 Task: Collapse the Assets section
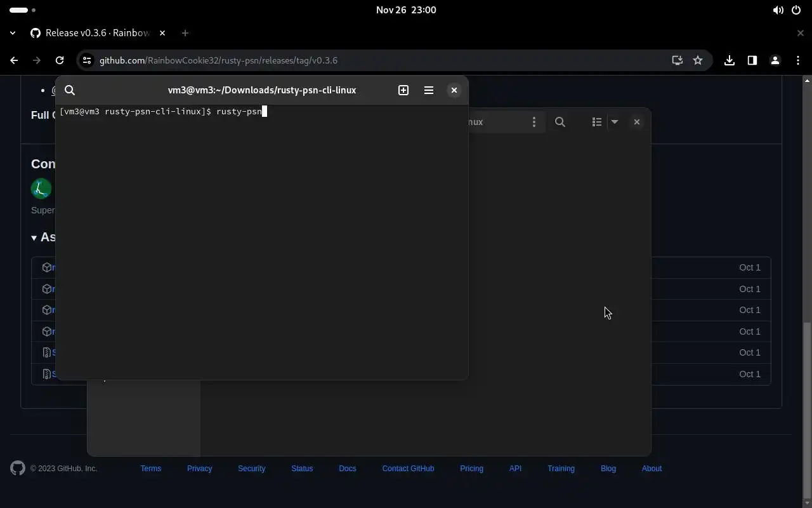coord(43,237)
